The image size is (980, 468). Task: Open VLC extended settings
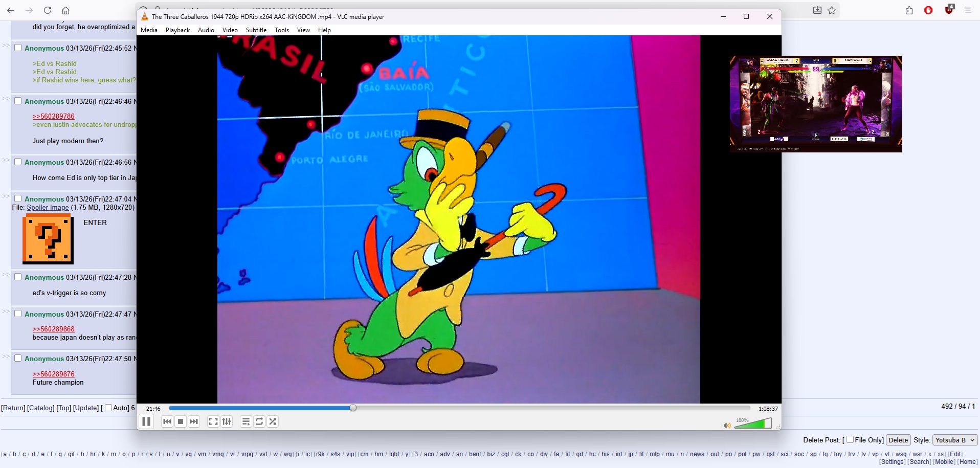[x=227, y=421]
